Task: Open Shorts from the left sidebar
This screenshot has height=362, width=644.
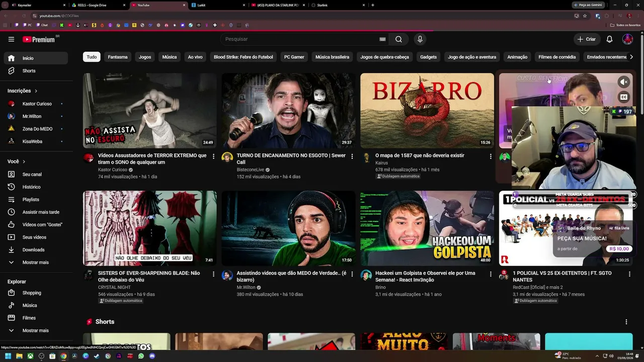Action: 35,71
